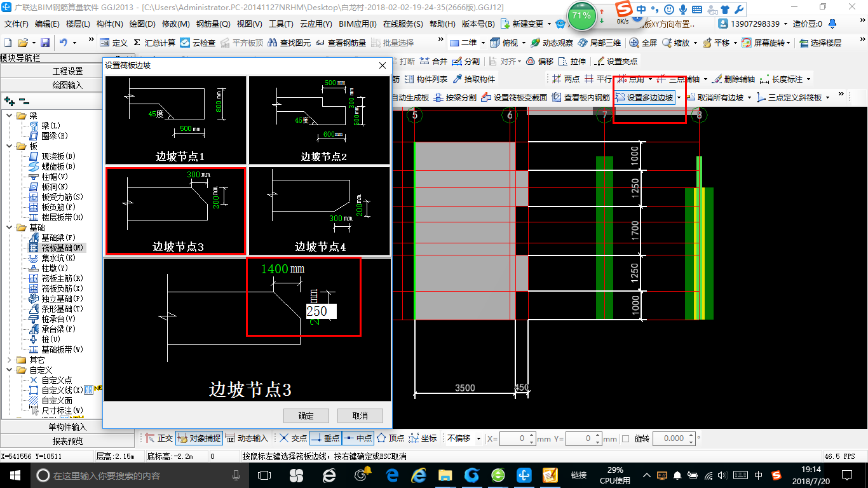
Task: Open 查找图元 find element tool
Action: 290,43
